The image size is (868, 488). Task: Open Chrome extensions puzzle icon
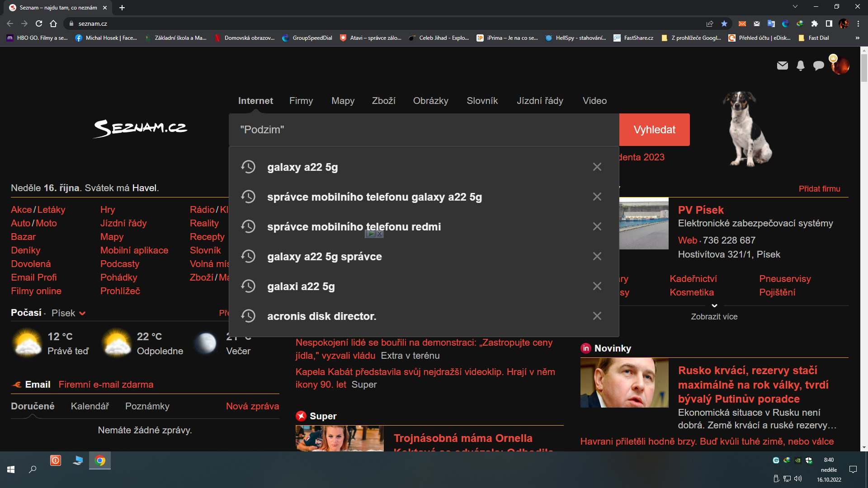click(x=814, y=23)
